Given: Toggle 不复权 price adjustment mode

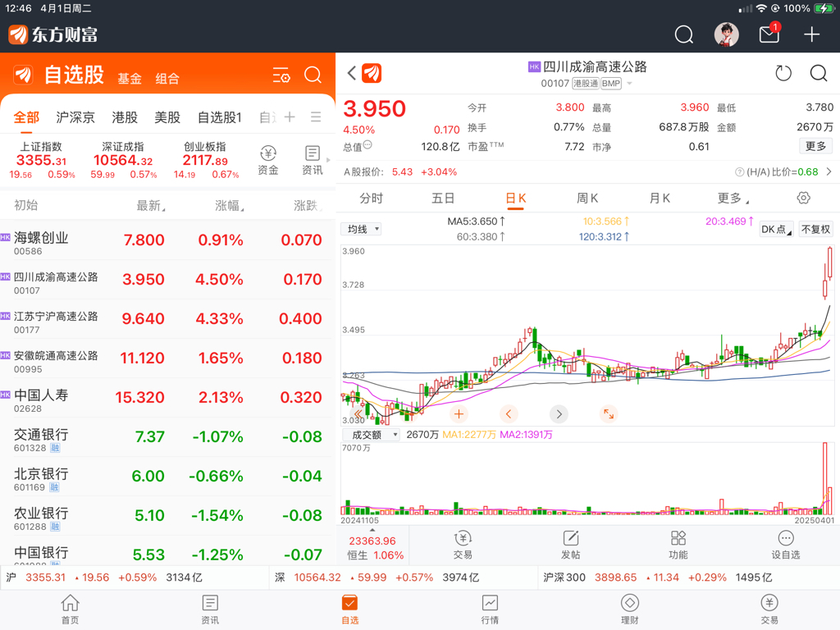Looking at the screenshot, I should (815, 230).
